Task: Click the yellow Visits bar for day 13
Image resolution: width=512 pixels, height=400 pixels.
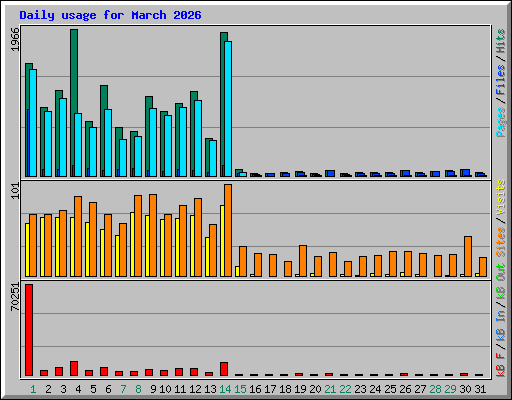Action: tap(207, 257)
